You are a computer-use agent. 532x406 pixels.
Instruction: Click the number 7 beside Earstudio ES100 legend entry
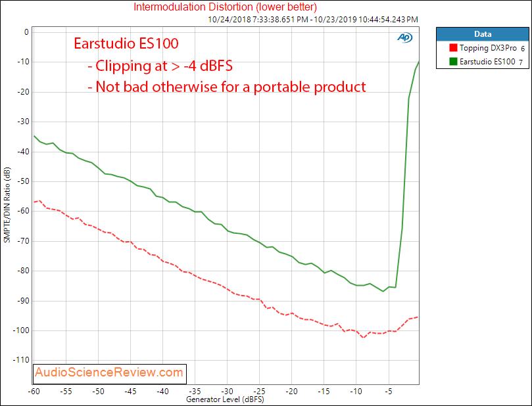(521, 62)
